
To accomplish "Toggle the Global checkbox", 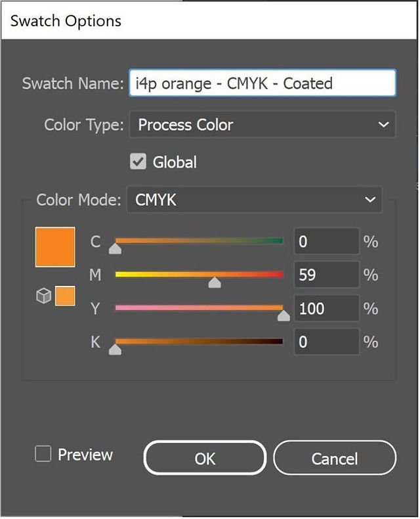I will 138,162.
